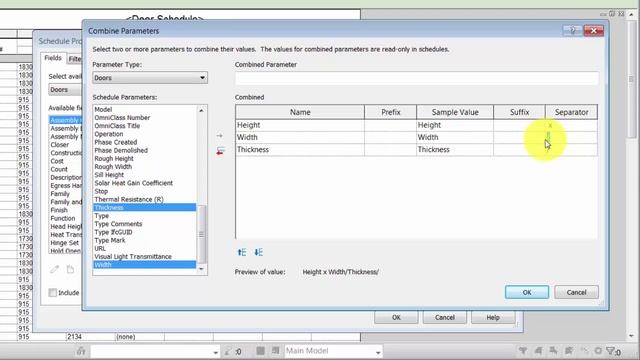Click the Separator cell of Width row
Screen dimensions: 640x360
pos(571,137)
